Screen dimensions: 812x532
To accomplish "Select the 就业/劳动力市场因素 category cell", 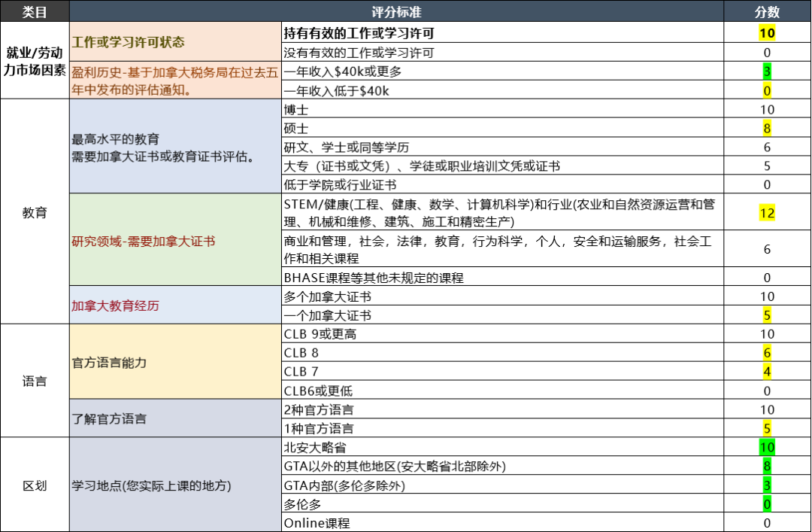I will click(x=35, y=60).
